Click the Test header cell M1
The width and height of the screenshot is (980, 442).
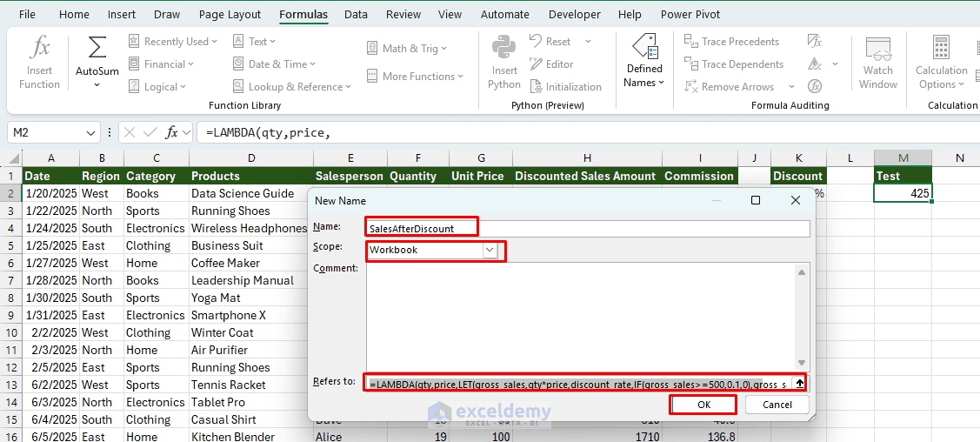(x=903, y=176)
